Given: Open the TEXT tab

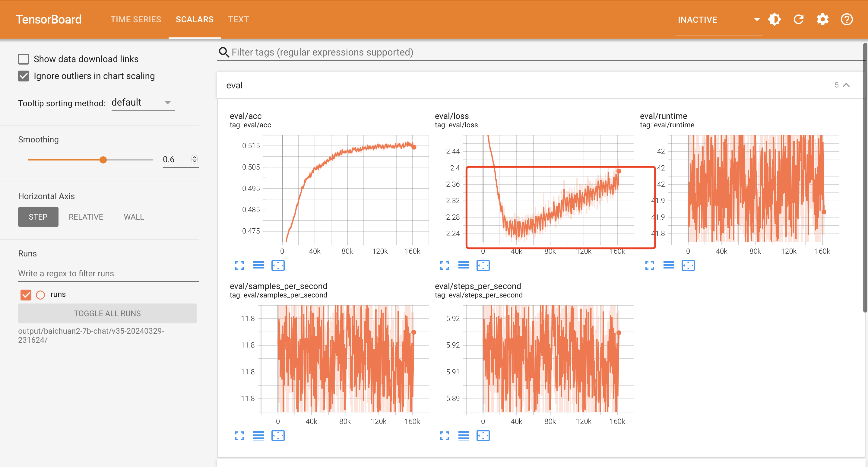Looking at the screenshot, I should click(238, 20).
